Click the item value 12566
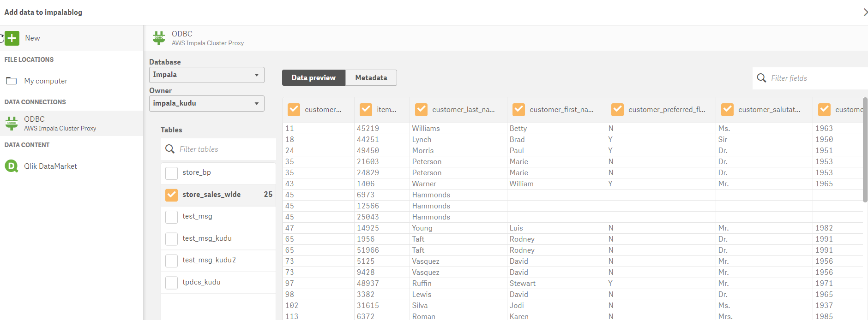This screenshot has height=320, width=868. click(368, 206)
